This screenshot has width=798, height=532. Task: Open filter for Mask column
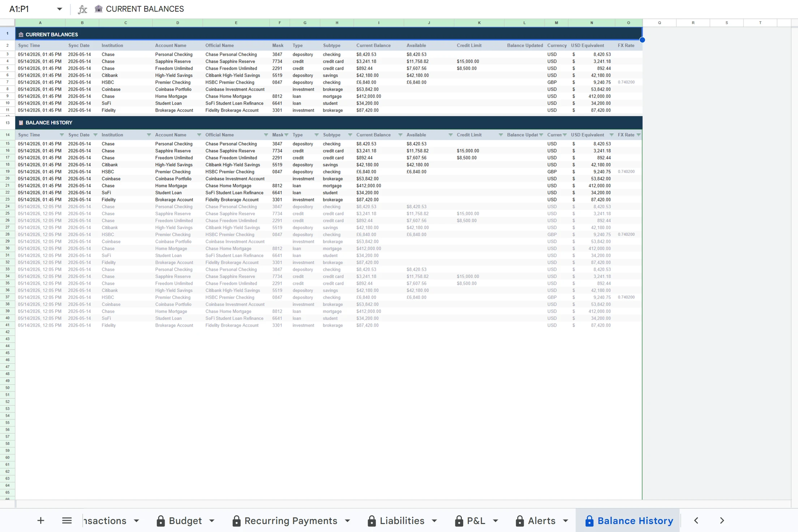pos(286,135)
